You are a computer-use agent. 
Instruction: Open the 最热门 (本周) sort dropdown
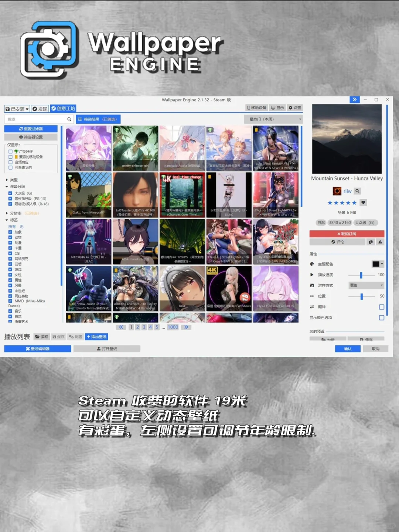273,119
